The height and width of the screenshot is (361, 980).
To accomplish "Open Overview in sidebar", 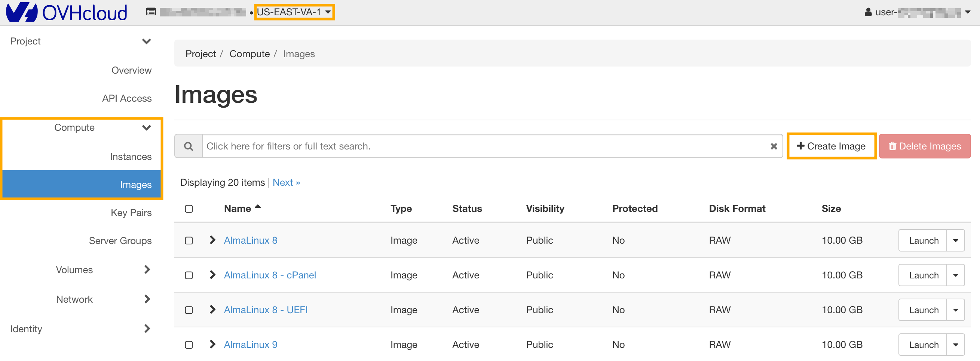I will (131, 70).
